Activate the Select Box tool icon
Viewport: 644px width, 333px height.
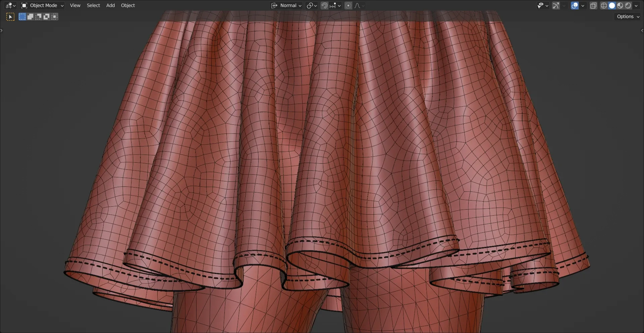point(10,17)
